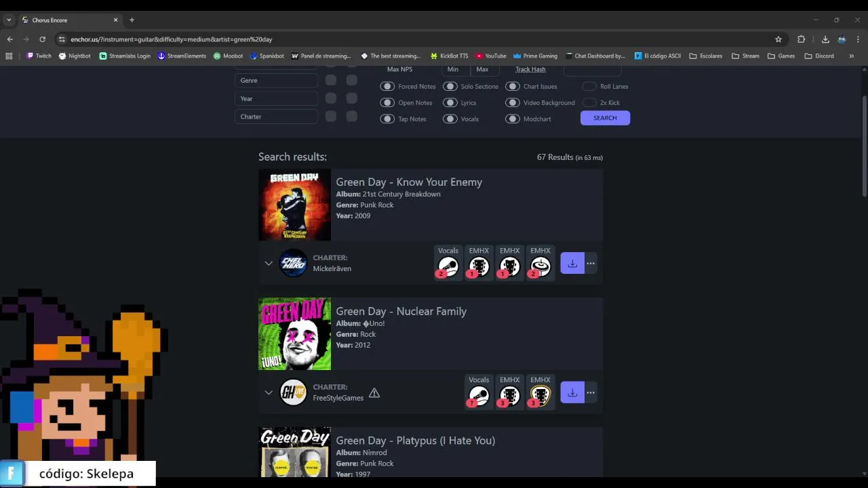Toggle the Chart Issues filter

tap(513, 87)
